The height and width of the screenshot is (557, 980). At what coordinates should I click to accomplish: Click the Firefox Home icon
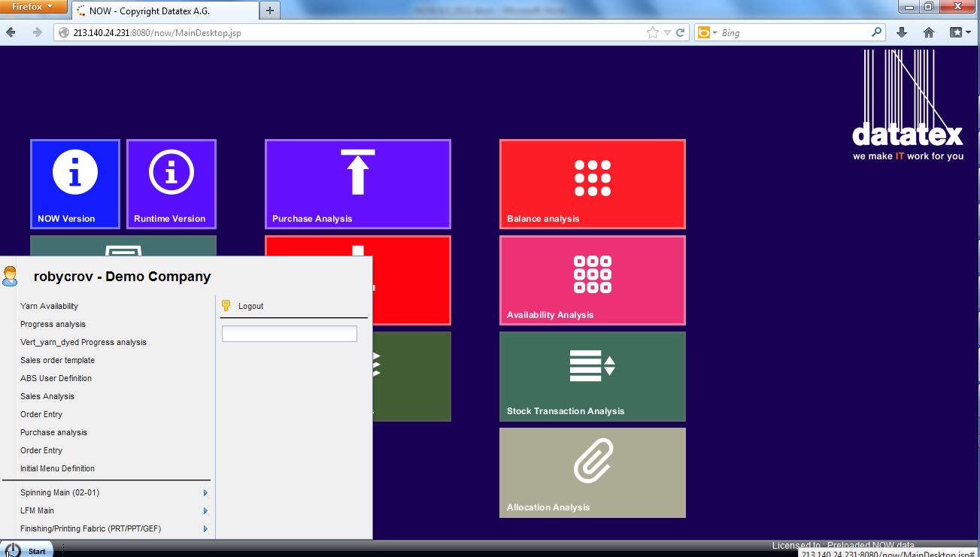coord(928,32)
